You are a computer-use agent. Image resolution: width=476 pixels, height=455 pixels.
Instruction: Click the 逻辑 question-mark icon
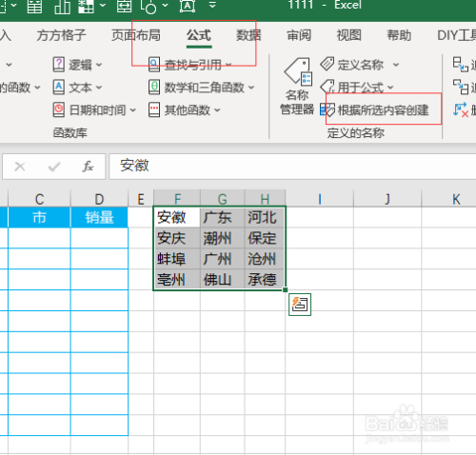59,65
